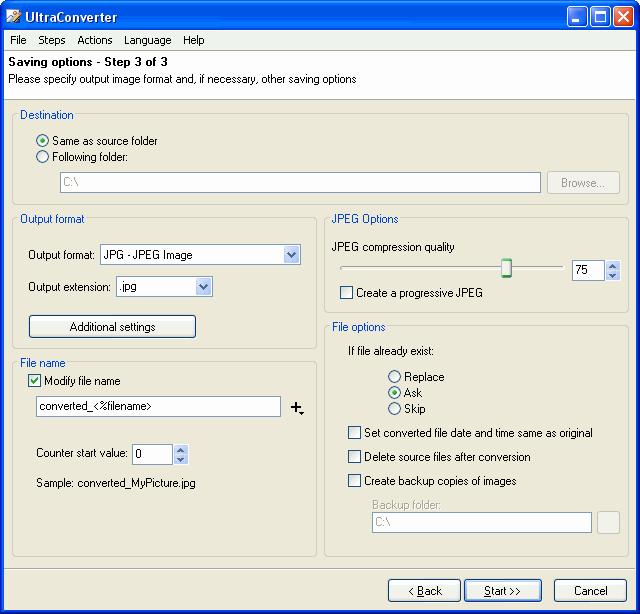This screenshot has width=640, height=614.
Task: Open the Output extension dropdown
Action: 203,287
